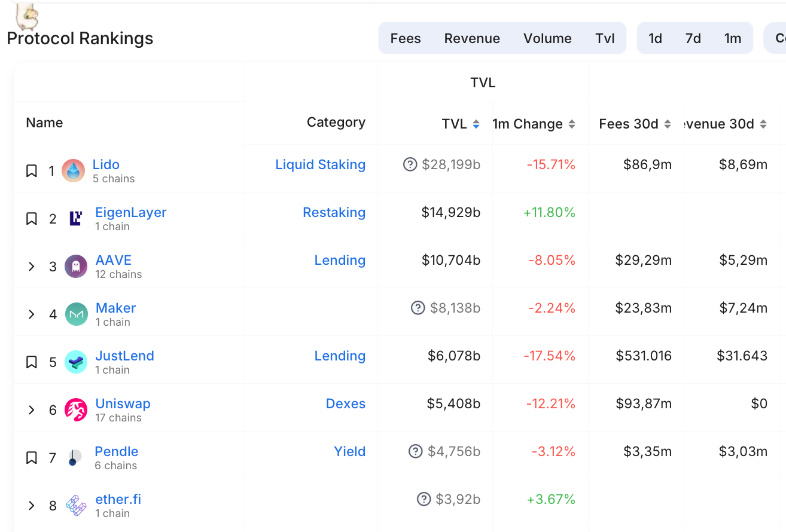786x532 pixels.
Task: Sort by Fees 30d column arrows
Action: [668, 124]
